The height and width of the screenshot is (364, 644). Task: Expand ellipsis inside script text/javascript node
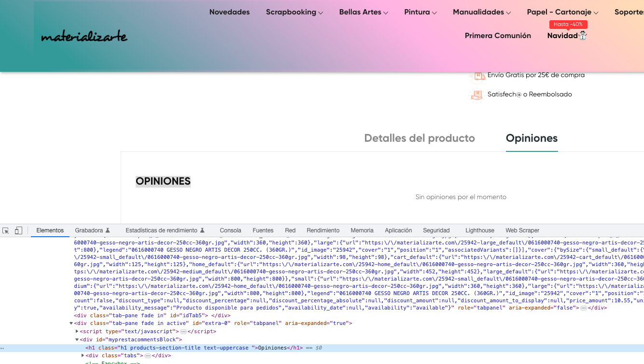point(183,332)
